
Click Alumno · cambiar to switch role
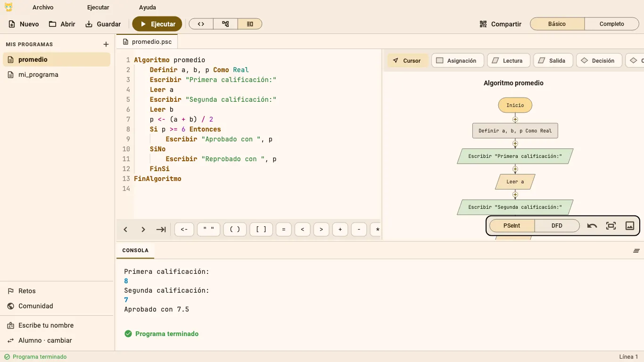pos(57,340)
